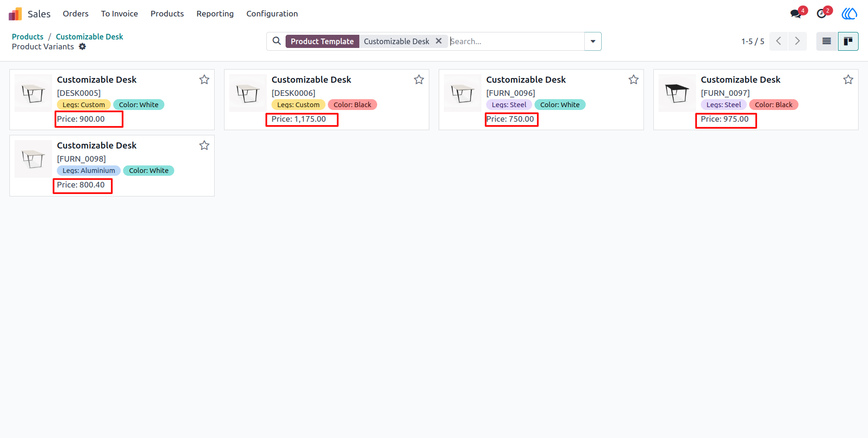The height and width of the screenshot is (438, 868).
Task: Click the user avatar logo icon
Action: click(849, 14)
